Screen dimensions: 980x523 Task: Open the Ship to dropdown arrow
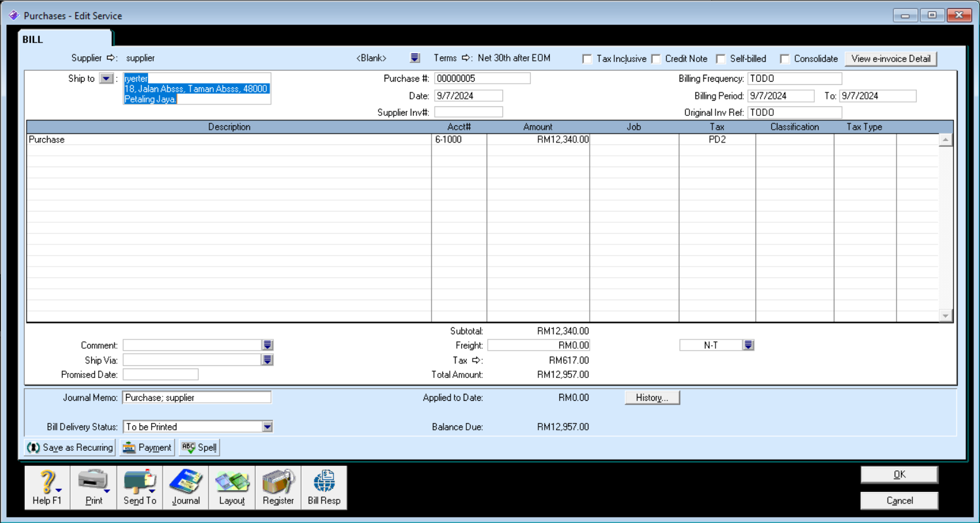(106, 79)
